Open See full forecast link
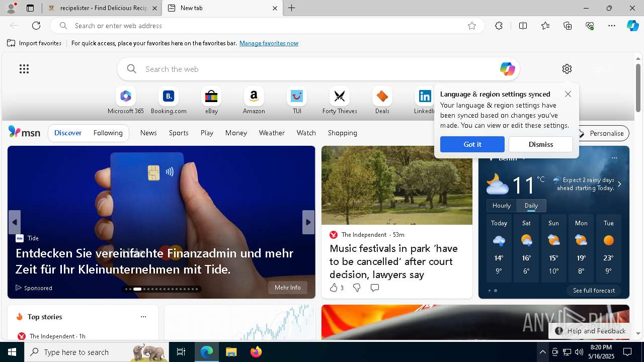Image resolution: width=644 pixels, height=362 pixels. (594, 291)
